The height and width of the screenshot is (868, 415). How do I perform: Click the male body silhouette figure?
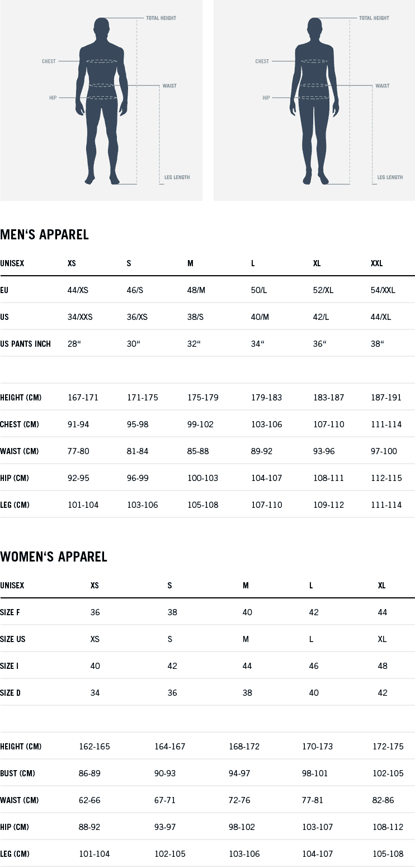[x=102, y=101]
